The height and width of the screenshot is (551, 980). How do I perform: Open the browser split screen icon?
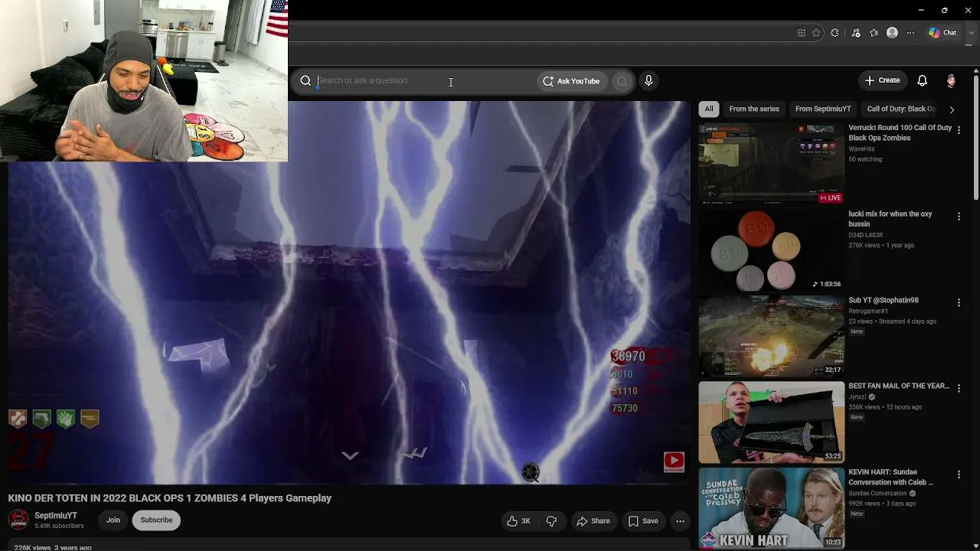click(802, 33)
